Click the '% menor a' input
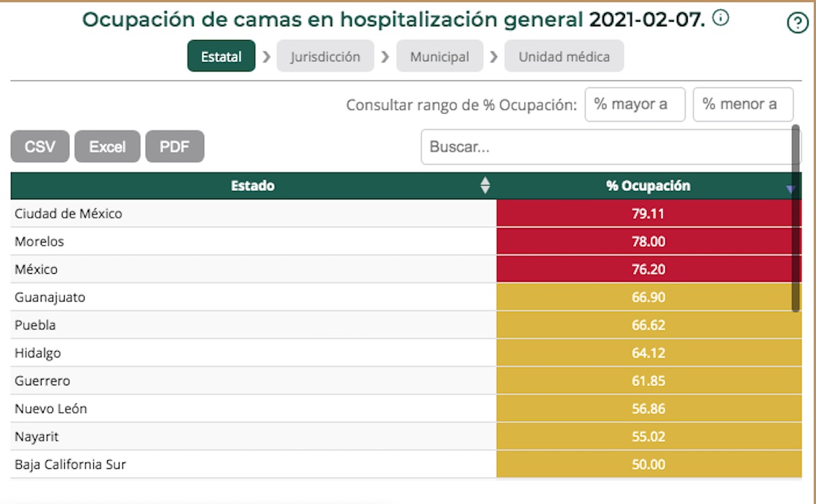 (742, 105)
